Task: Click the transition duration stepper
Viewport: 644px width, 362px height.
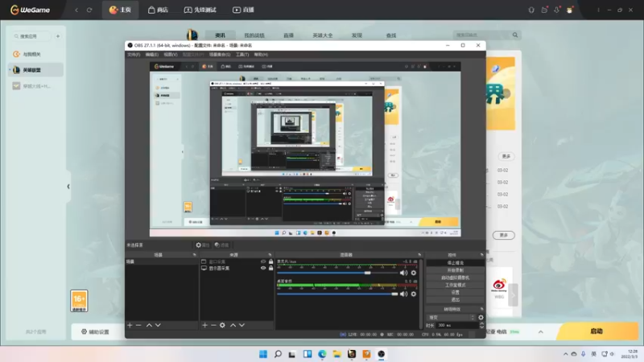Action: click(x=481, y=325)
